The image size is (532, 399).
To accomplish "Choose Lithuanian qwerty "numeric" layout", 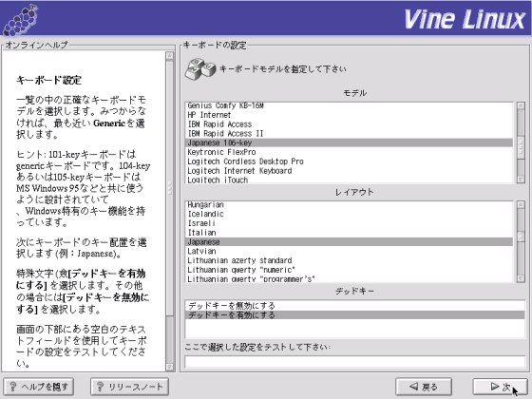I will tap(349, 270).
